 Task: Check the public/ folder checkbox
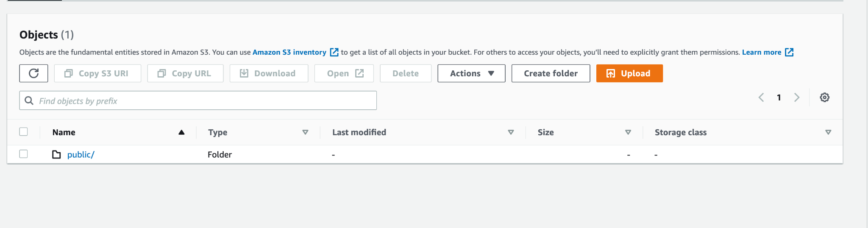pos(24,154)
